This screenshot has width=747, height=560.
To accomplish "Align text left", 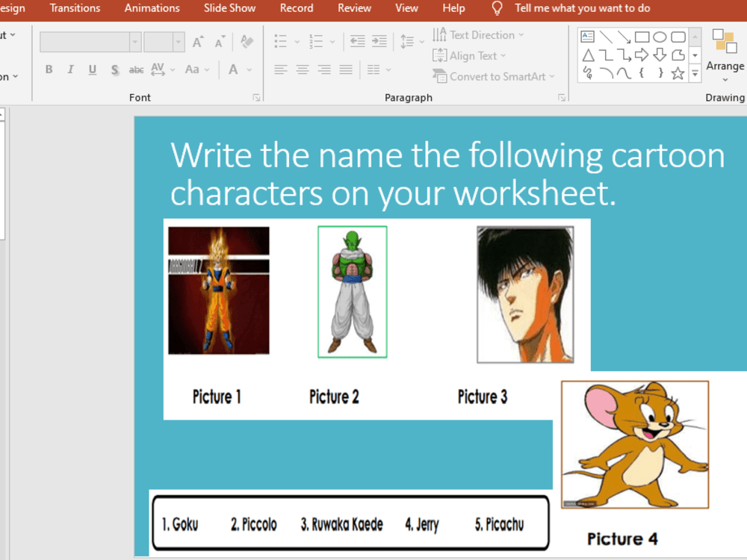I will [x=281, y=70].
